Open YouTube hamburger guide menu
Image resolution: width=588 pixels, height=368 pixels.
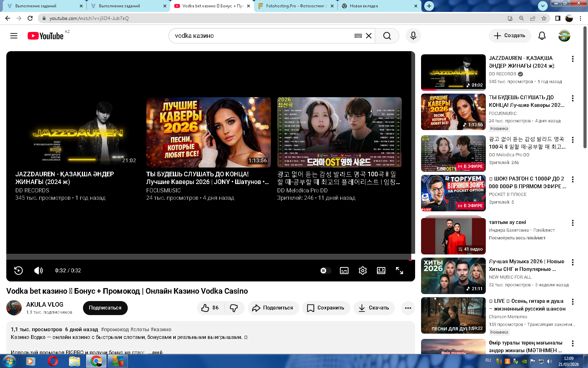[x=14, y=36]
